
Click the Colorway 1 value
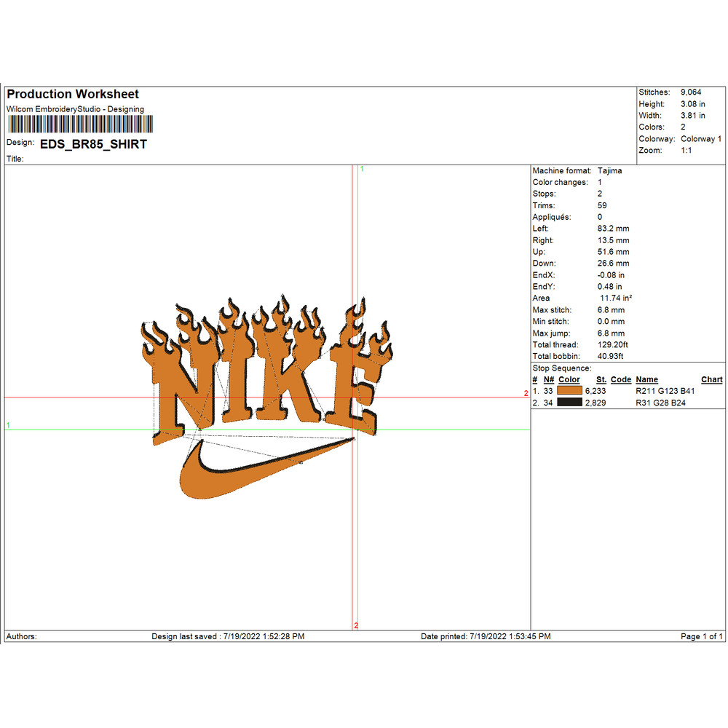(x=701, y=139)
